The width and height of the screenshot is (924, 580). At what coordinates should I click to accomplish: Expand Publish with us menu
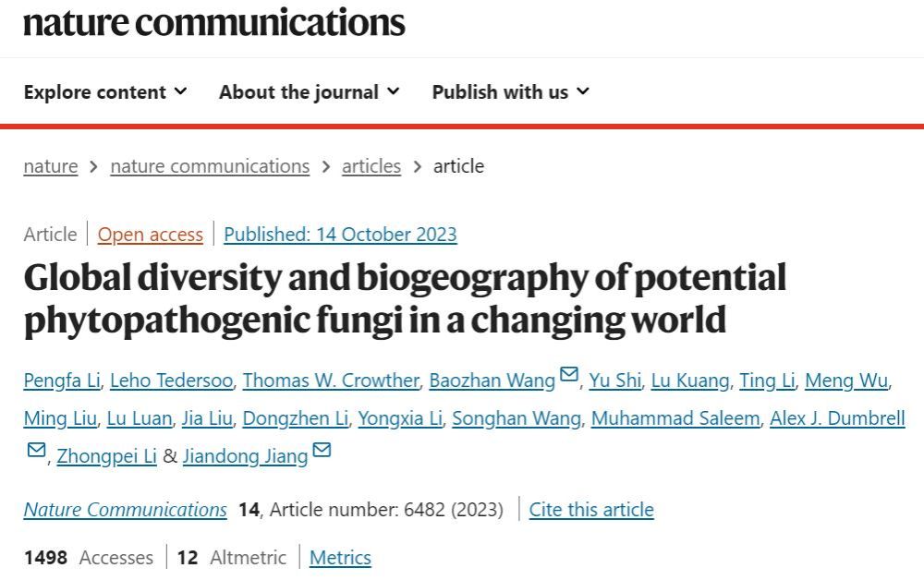click(x=510, y=92)
